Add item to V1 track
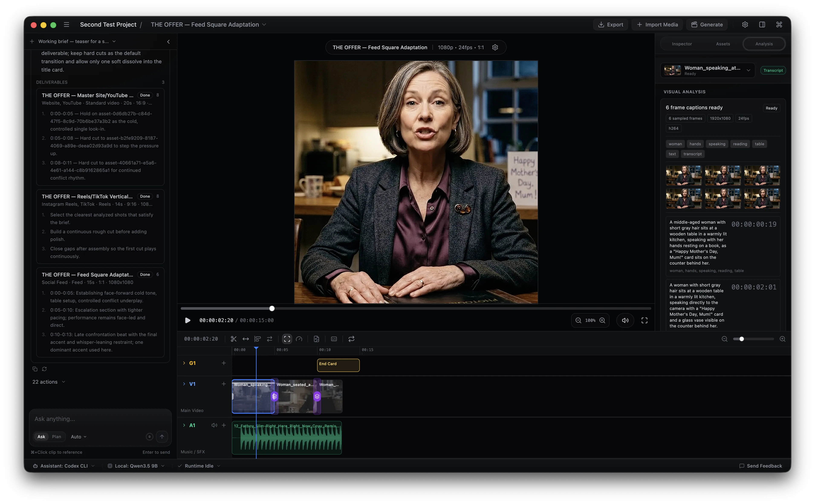The height and width of the screenshot is (504, 815). [224, 384]
